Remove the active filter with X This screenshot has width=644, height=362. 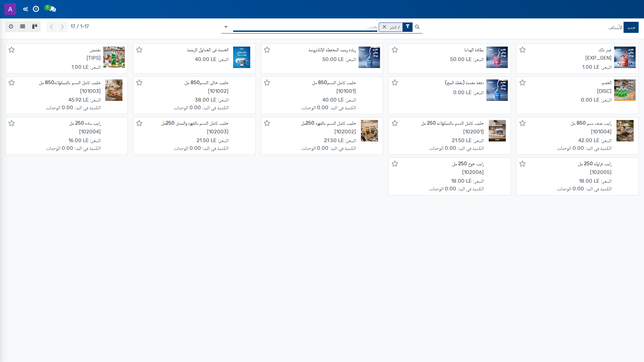384,27
